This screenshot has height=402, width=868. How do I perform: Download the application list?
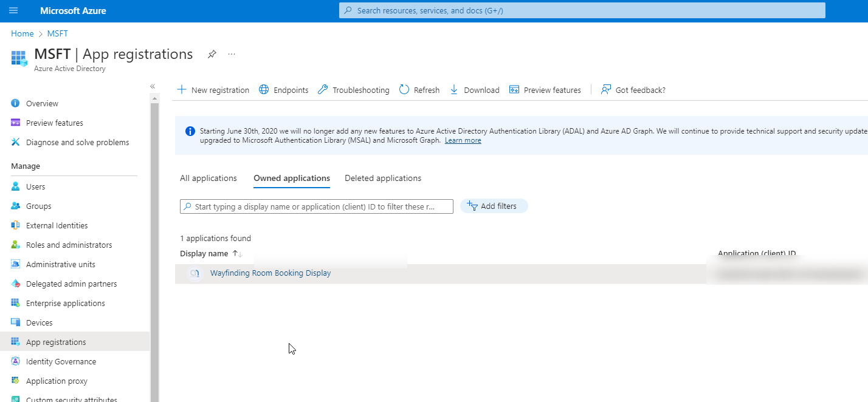pyautogui.click(x=474, y=89)
